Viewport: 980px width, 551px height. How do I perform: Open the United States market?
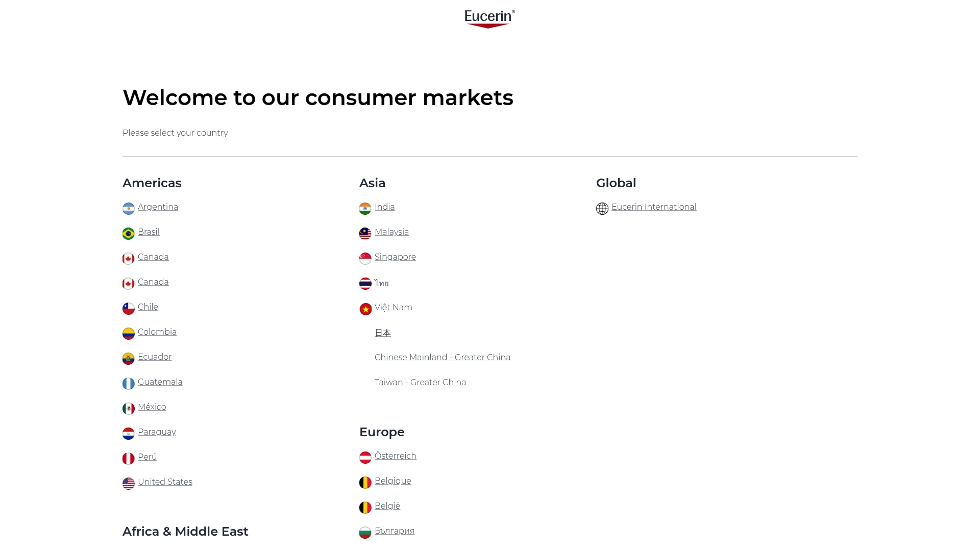[164, 482]
